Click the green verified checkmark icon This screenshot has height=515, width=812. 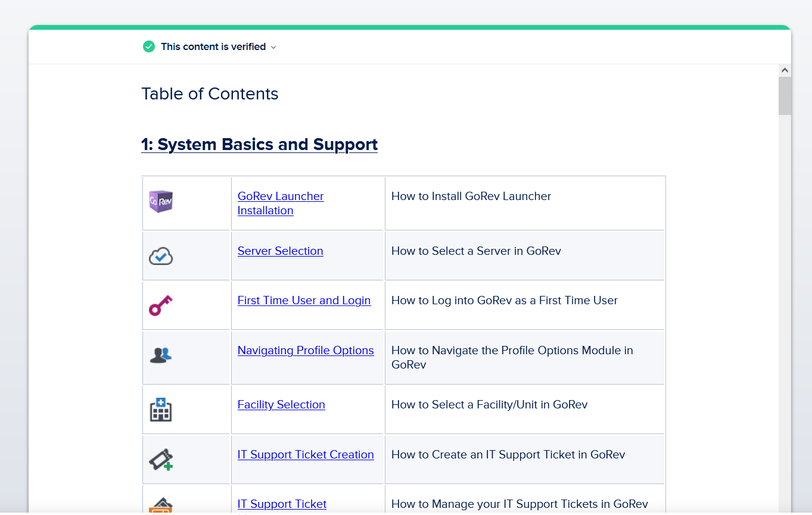pyautogui.click(x=149, y=46)
